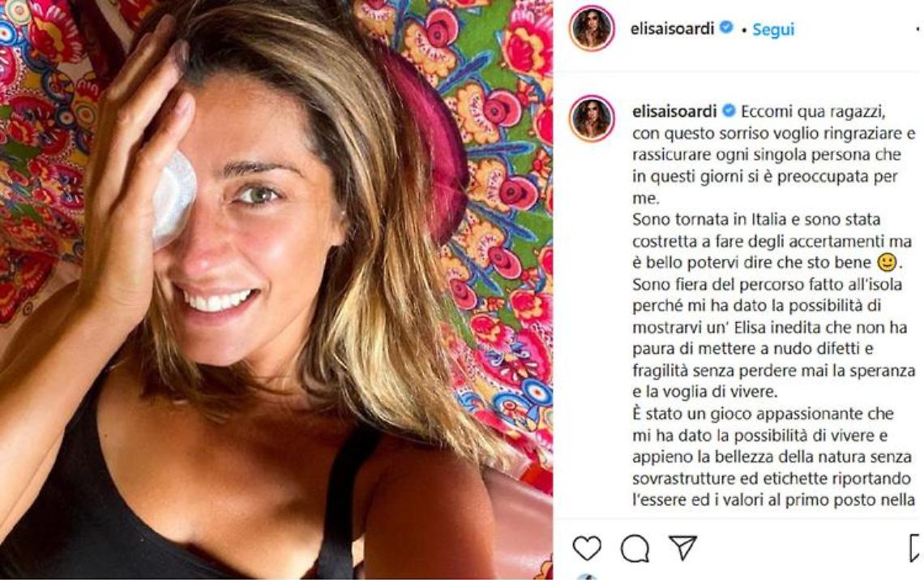
Task: Click caption line 'Sono fiera del percorso'
Action: (768, 285)
